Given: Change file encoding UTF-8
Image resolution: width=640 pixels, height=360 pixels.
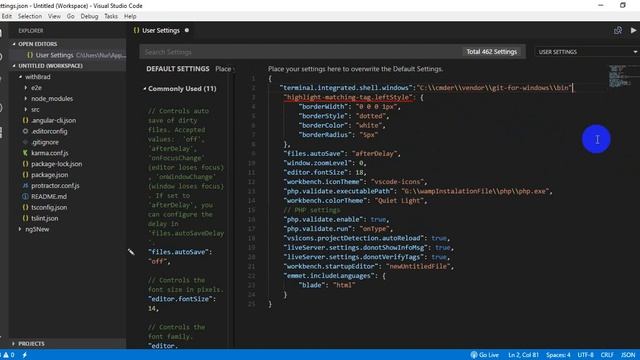Looking at the screenshot, I should pos(585,355).
